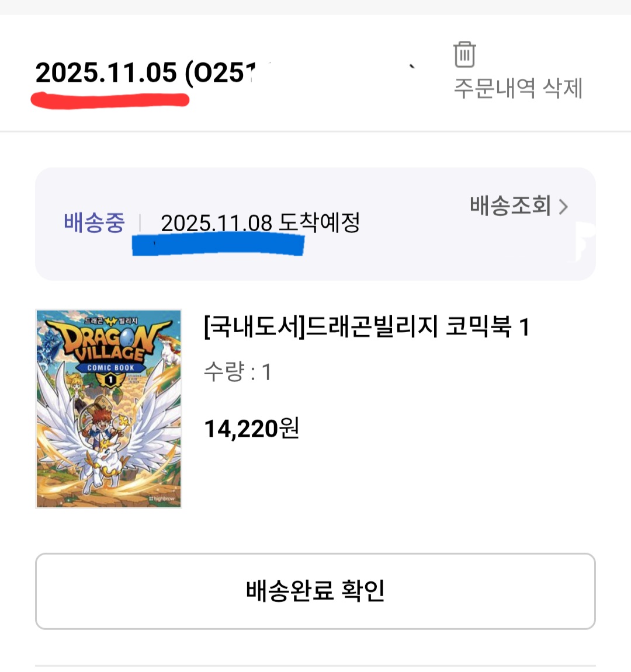Click the 2025.11.08 도착예정 arrival text
This screenshot has width=631, height=672.
pos(260,222)
